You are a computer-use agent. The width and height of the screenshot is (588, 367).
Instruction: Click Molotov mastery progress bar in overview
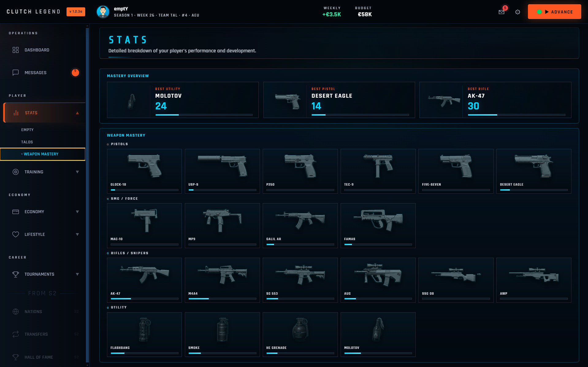(x=204, y=115)
